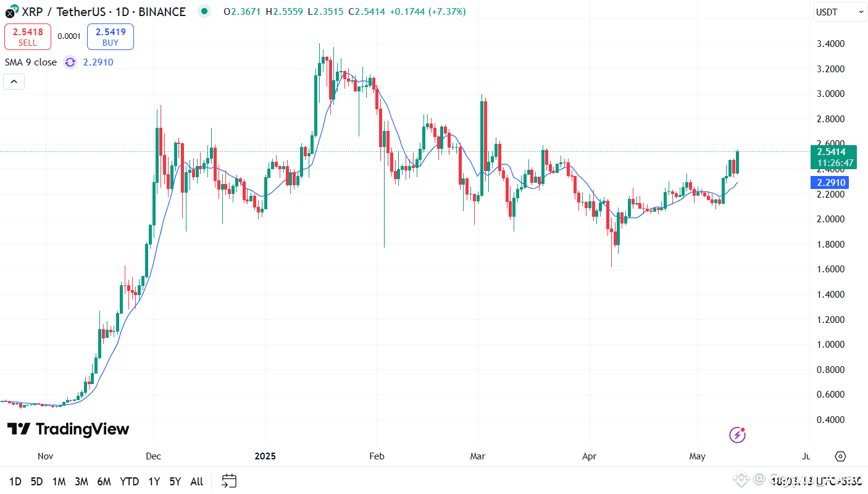
Task: Select the All time range
Action: [196, 481]
